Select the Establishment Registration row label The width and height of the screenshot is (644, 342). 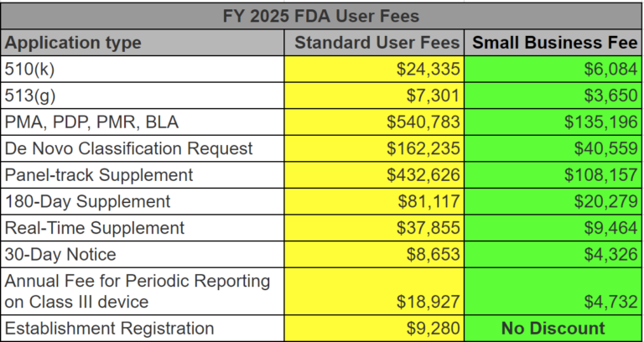tap(109, 328)
